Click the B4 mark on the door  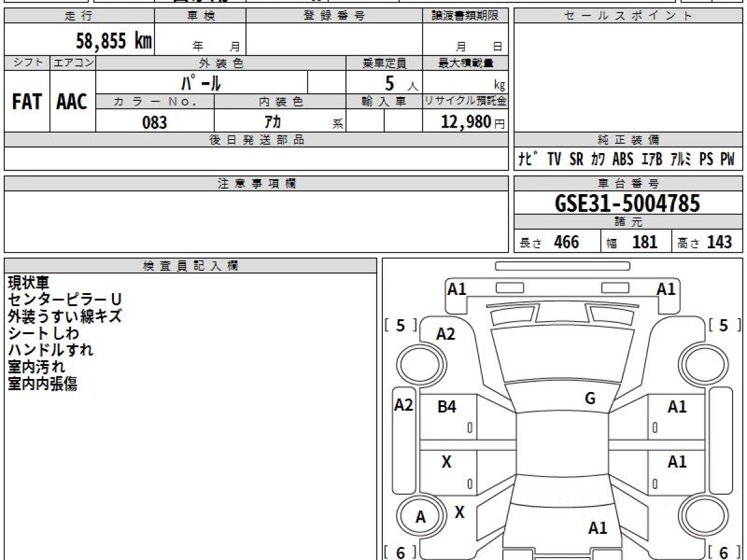click(x=447, y=407)
